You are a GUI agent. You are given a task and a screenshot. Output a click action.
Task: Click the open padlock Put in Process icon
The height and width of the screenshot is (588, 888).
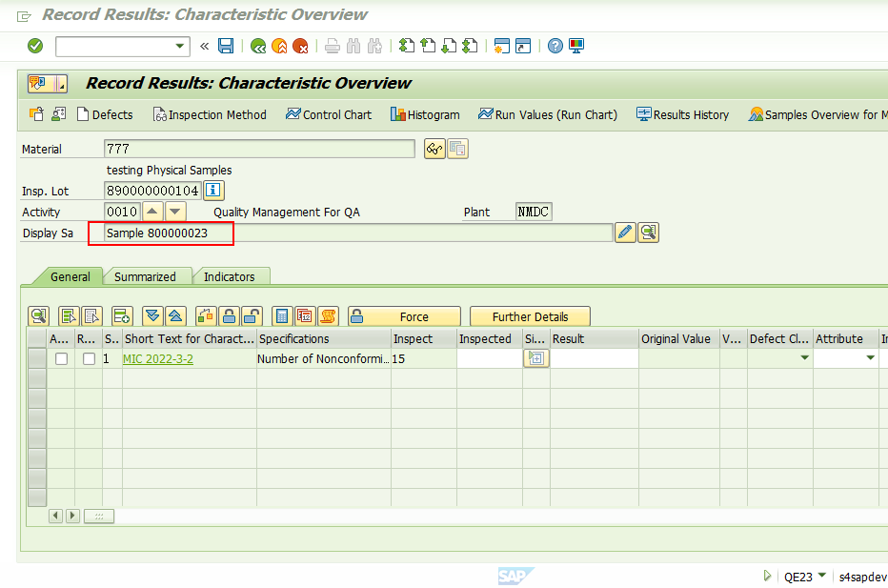tap(252, 316)
